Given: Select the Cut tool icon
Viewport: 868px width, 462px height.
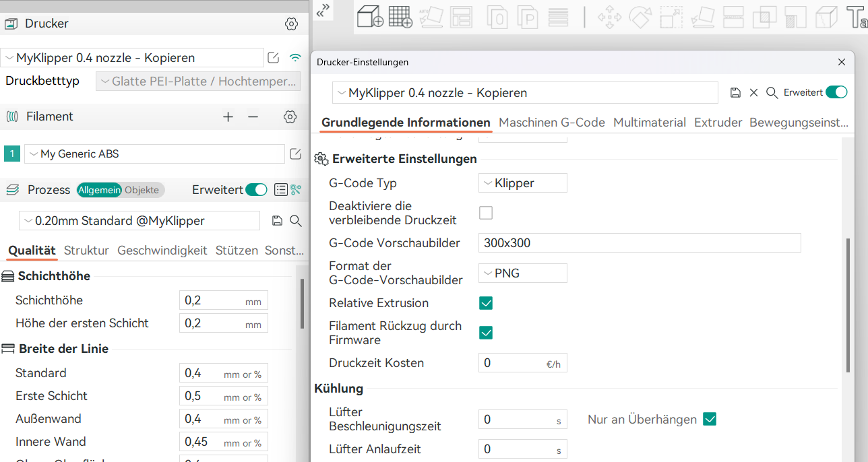Looking at the screenshot, I should [x=733, y=16].
